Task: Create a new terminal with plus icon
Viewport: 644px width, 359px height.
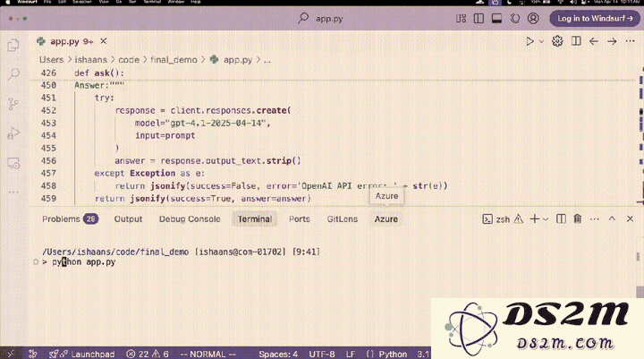Action: pos(534,218)
